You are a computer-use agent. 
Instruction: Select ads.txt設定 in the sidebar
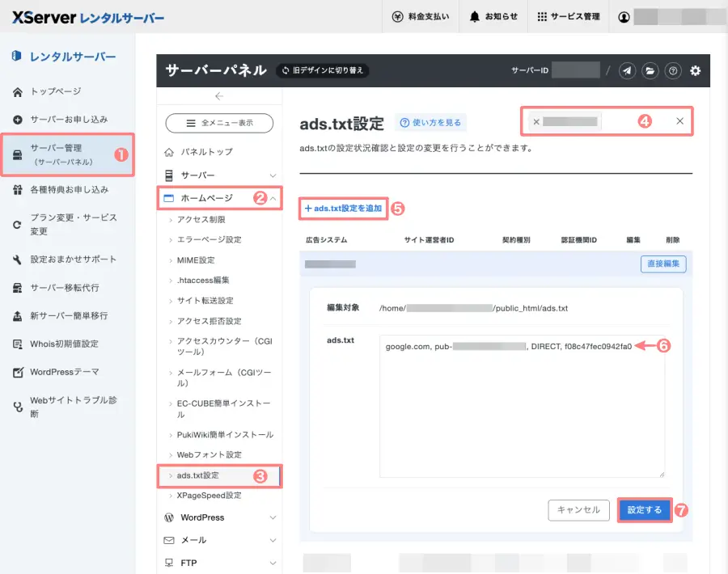click(198, 475)
